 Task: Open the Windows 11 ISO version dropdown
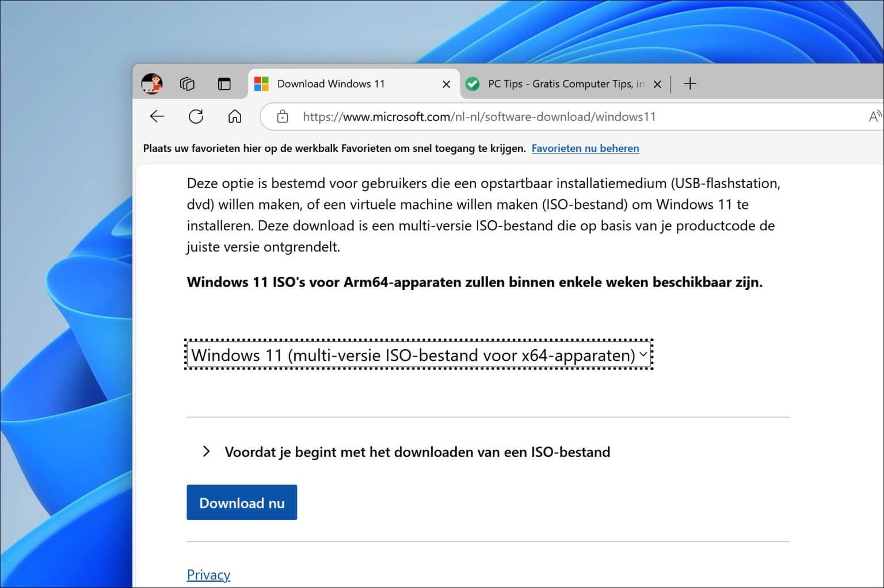[x=418, y=355]
